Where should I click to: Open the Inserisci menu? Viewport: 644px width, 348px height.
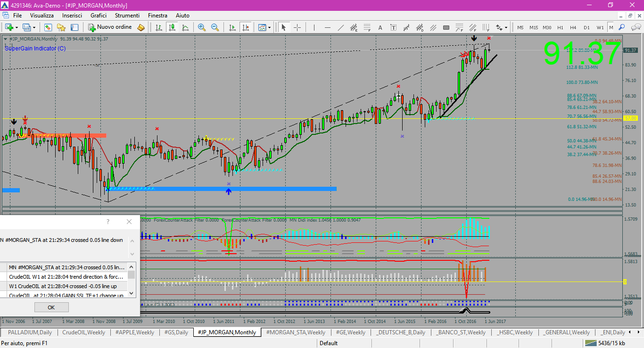72,16
